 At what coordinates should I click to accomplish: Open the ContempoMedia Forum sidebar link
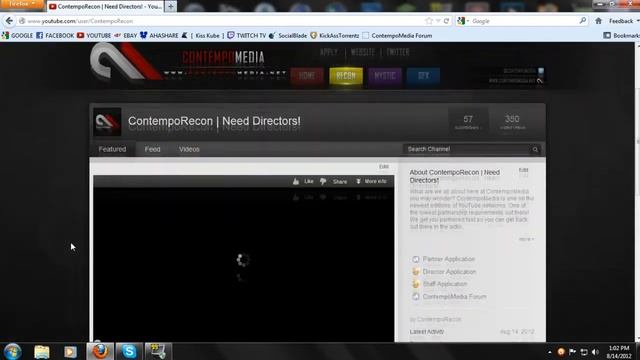pyautogui.click(x=454, y=297)
